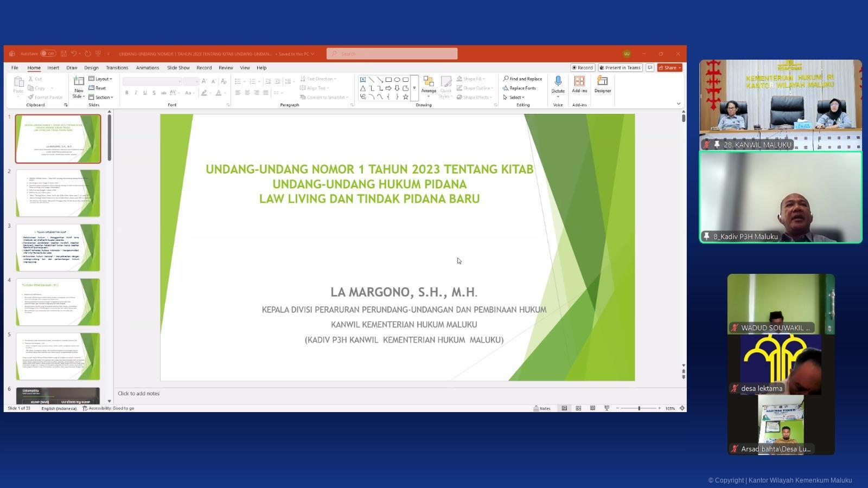Adjust the zoom slider in status bar
Viewport: 868px width, 488px height.
(639, 408)
